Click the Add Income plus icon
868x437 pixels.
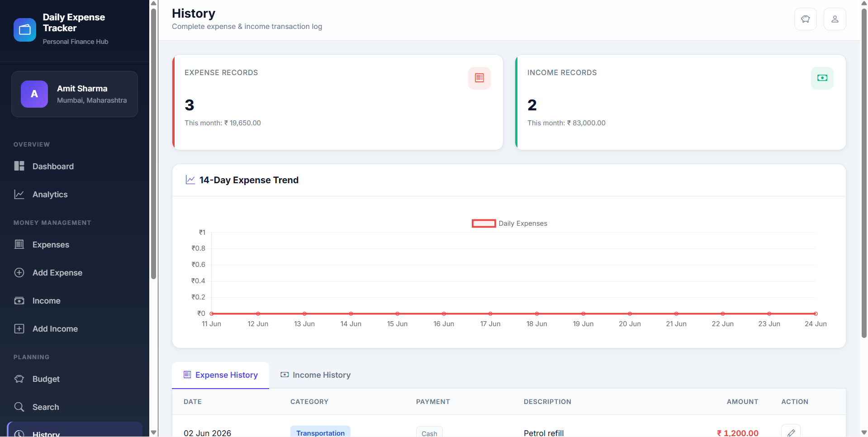[x=19, y=329]
